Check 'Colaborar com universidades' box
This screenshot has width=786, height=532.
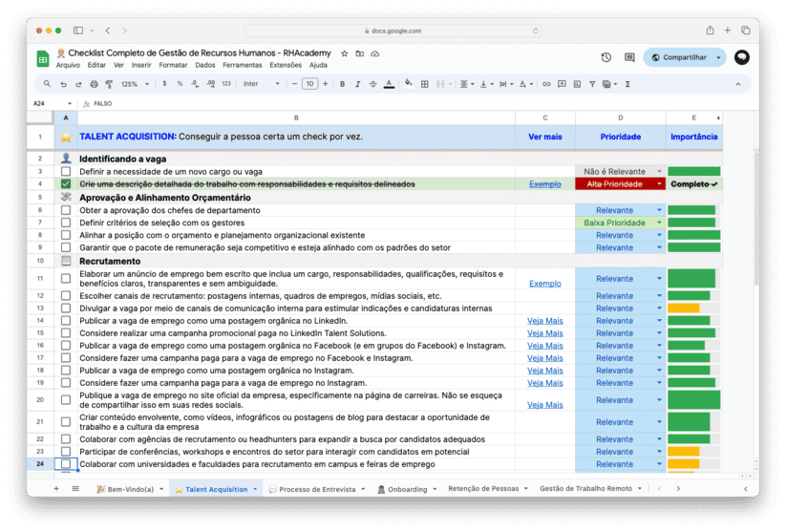pos(66,464)
